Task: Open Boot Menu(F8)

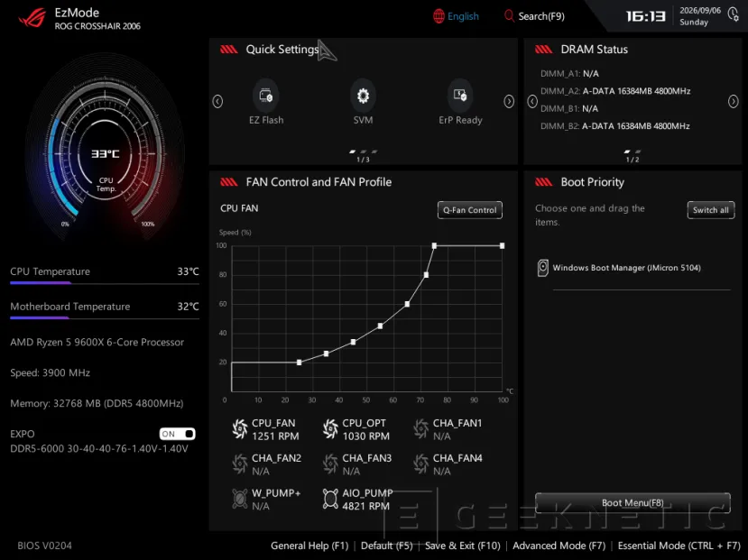Action: pyautogui.click(x=633, y=503)
